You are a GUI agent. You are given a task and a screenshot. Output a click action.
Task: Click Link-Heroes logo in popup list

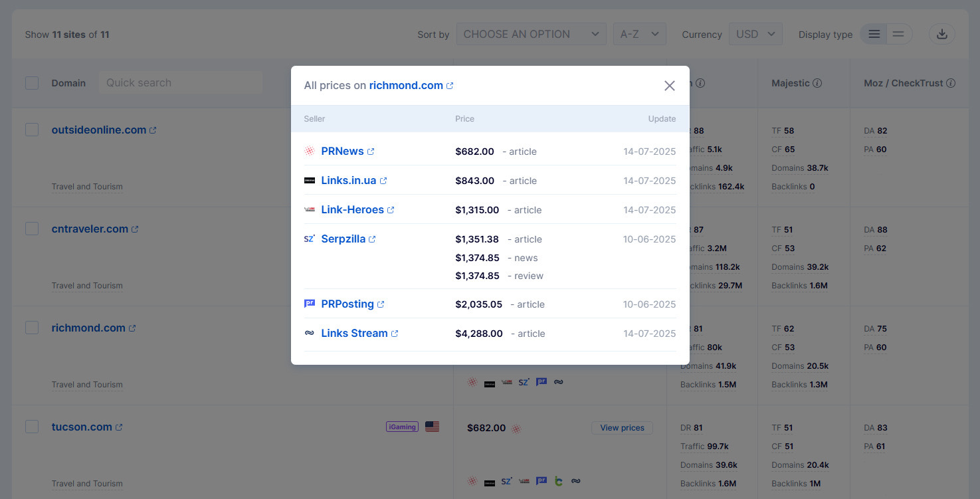[x=310, y=210]
